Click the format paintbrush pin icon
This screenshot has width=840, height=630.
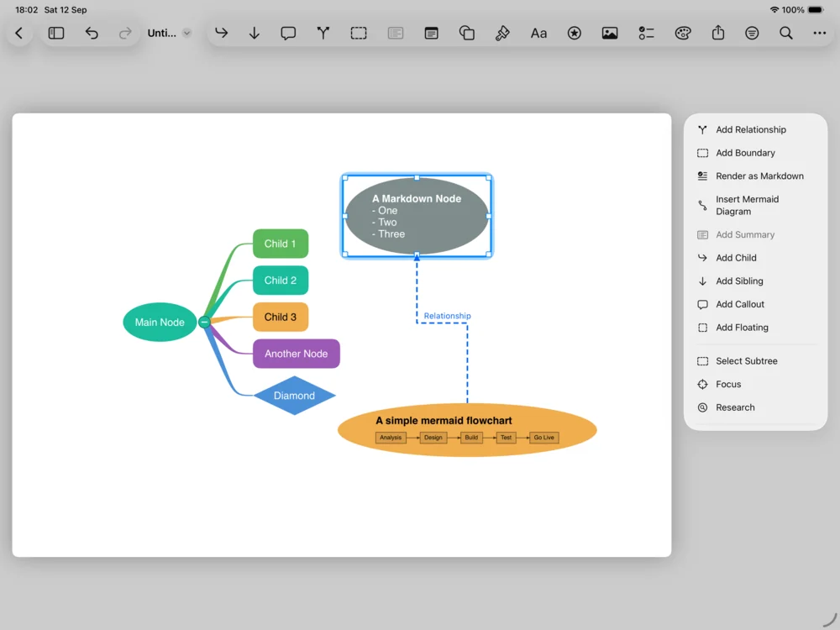tap(502, 34)
